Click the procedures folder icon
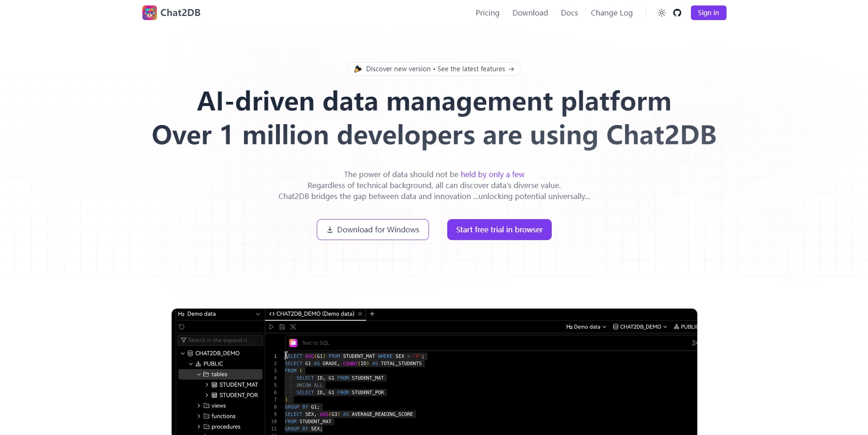 click(206, 427)
